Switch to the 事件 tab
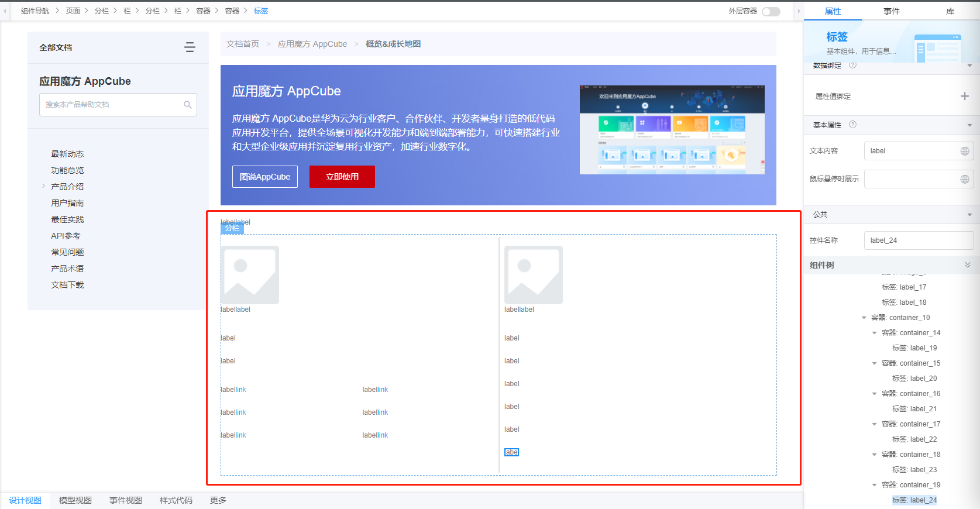 (892, 11)
